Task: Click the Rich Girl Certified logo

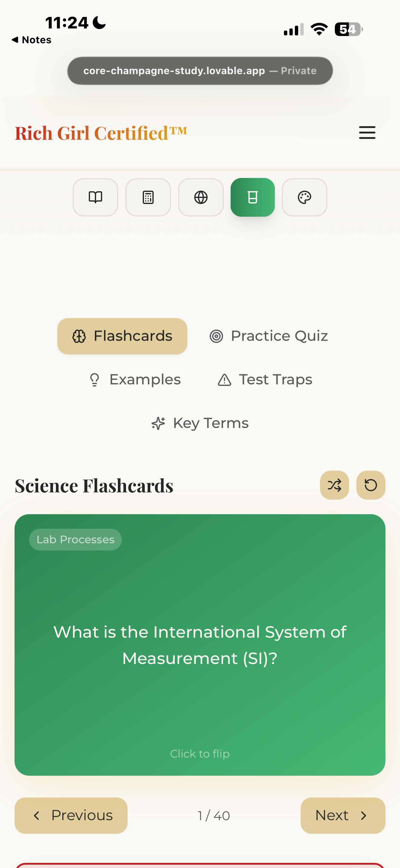Action: tap(101, 133)
